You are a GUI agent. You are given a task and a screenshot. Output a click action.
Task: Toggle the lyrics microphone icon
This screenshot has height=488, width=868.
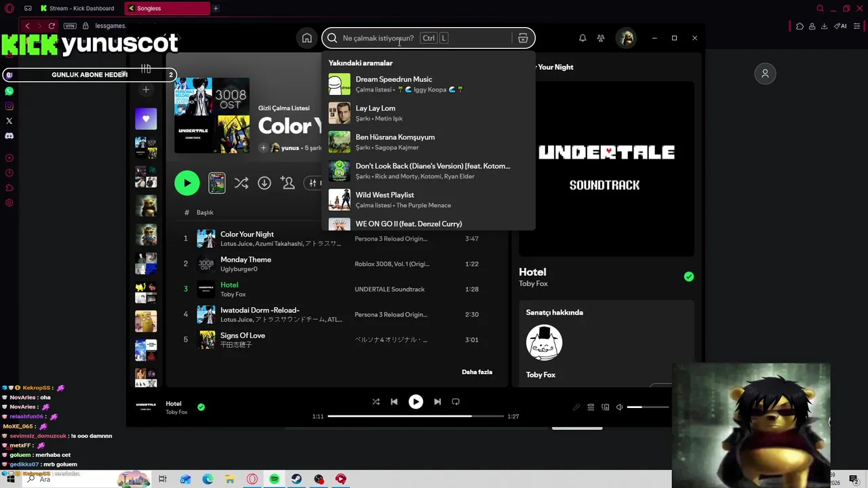click(576, 407)
